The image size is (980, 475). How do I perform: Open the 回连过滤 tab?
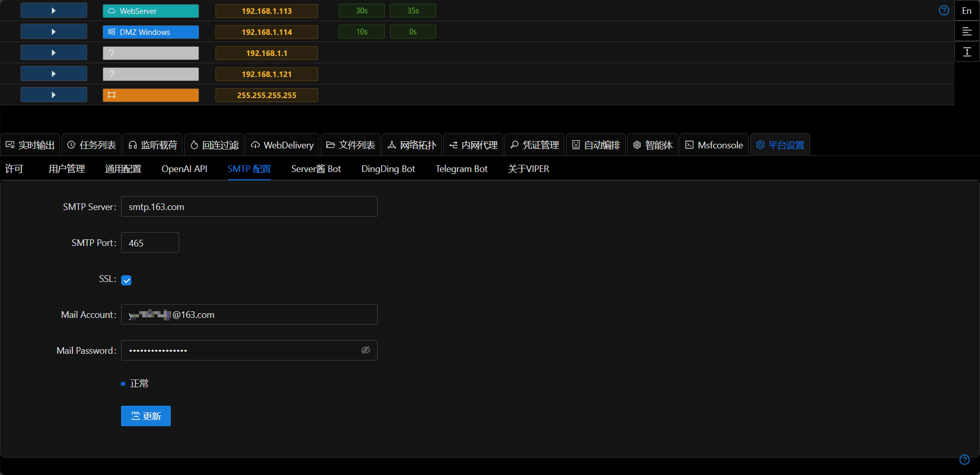point(214,145)
